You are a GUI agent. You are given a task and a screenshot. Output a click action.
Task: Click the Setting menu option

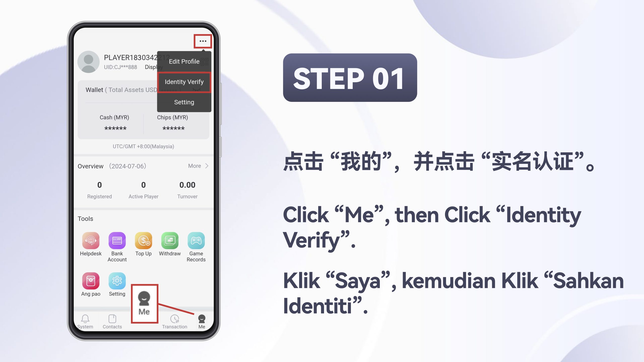[x=184, y=102]
